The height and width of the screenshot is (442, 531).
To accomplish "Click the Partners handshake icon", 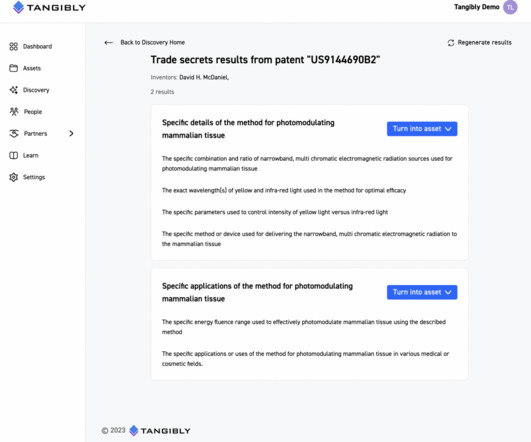I will pyautogui.click(x=14, y=133).
